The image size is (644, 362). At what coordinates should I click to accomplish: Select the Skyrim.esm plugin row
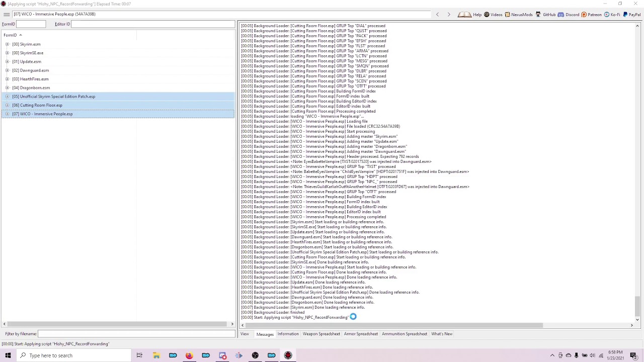tap(118, 44)
